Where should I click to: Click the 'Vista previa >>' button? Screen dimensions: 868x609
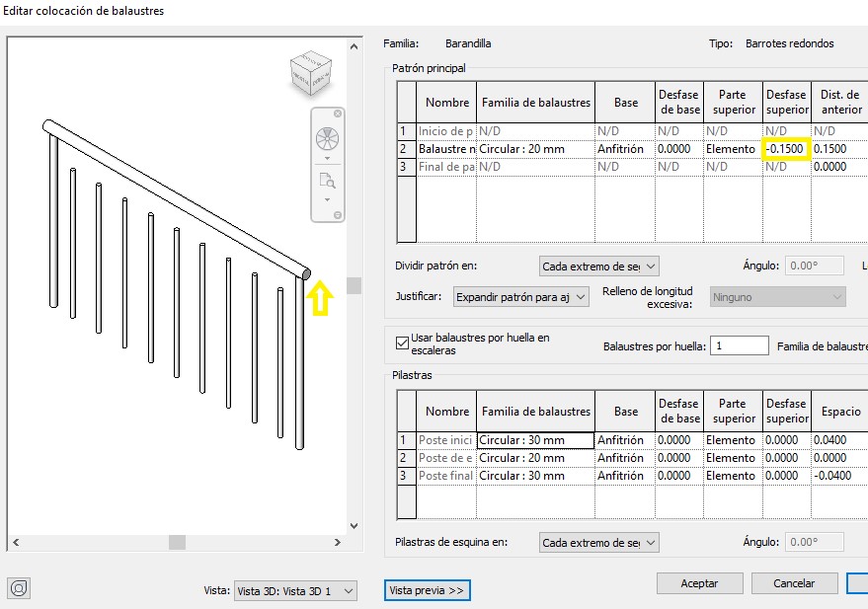427,590
